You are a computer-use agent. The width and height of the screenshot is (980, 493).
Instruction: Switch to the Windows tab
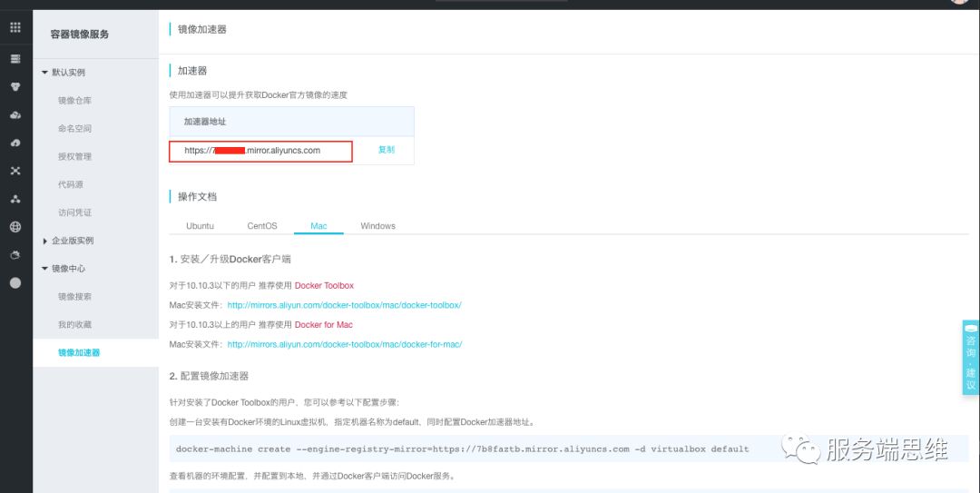click(x=378, y=226)
